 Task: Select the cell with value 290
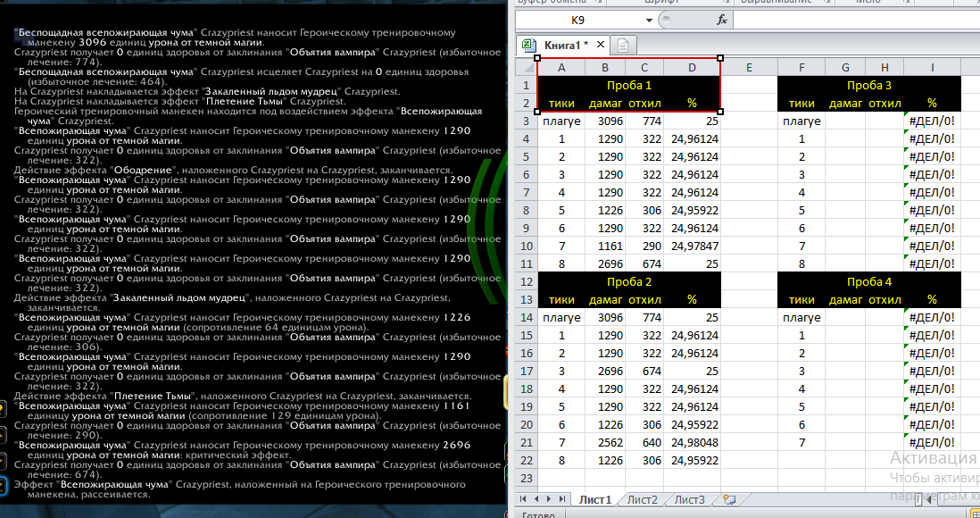[644, 246]
